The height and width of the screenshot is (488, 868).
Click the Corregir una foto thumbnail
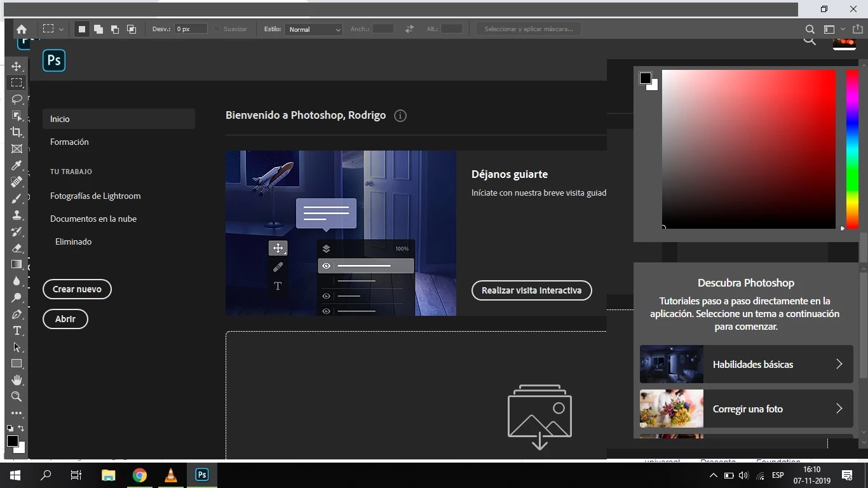coord(671,409)
